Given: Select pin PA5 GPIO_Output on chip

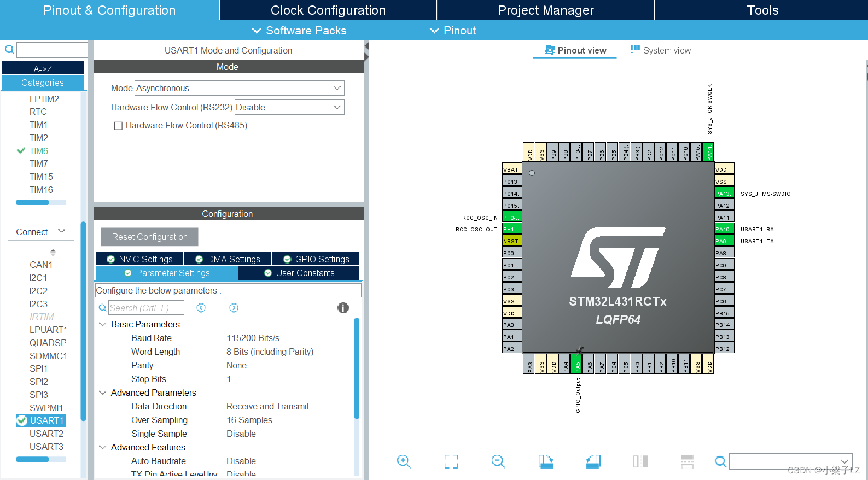Looking at the screenshot, I should [577, 364].
